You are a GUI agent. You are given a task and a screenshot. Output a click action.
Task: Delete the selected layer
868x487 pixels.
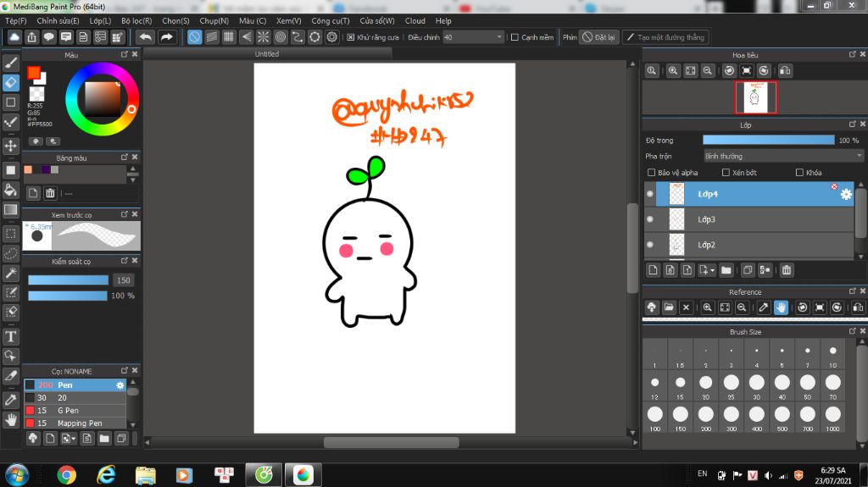(x=786, y=270)
